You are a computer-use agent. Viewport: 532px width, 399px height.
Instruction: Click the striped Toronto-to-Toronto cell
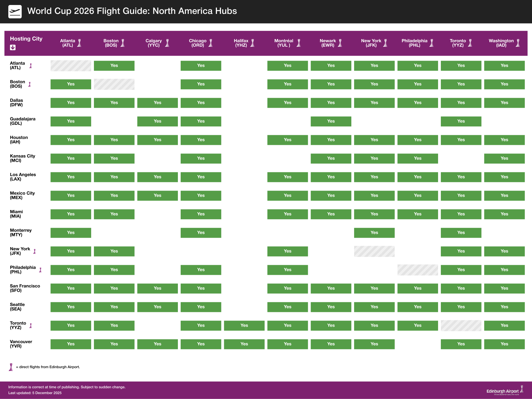click(x=461, y=326)
